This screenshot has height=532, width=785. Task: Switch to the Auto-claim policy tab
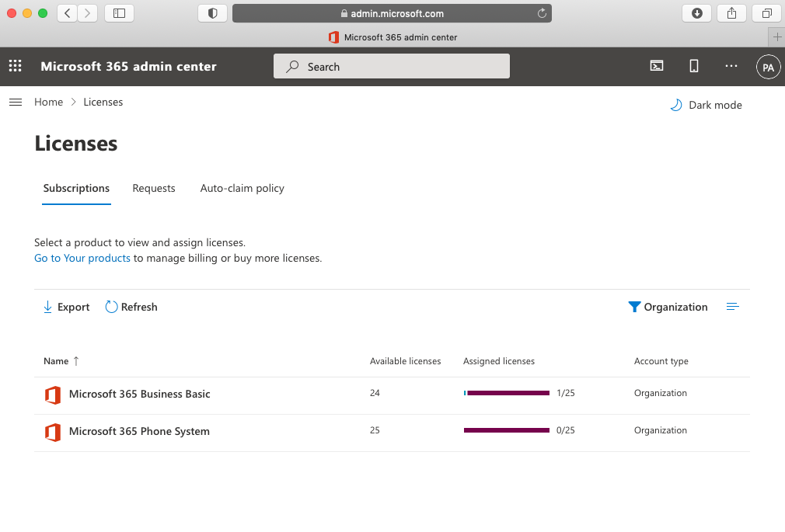242,188
